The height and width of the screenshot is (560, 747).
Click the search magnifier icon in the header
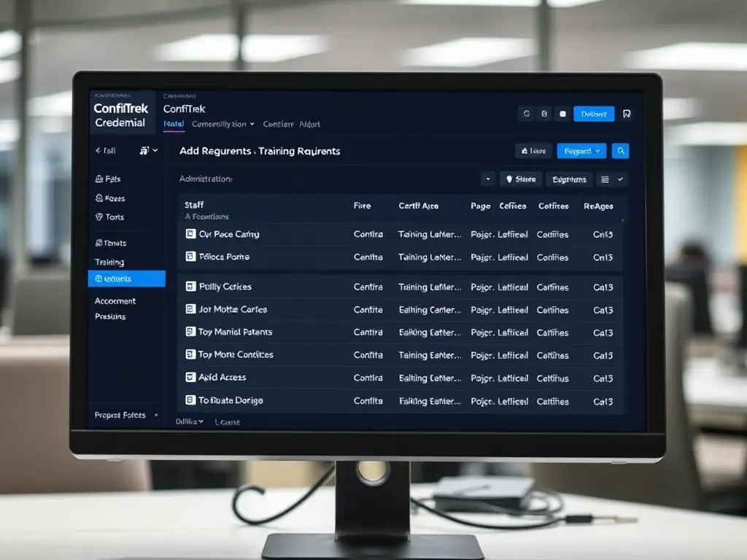[620, 151]
